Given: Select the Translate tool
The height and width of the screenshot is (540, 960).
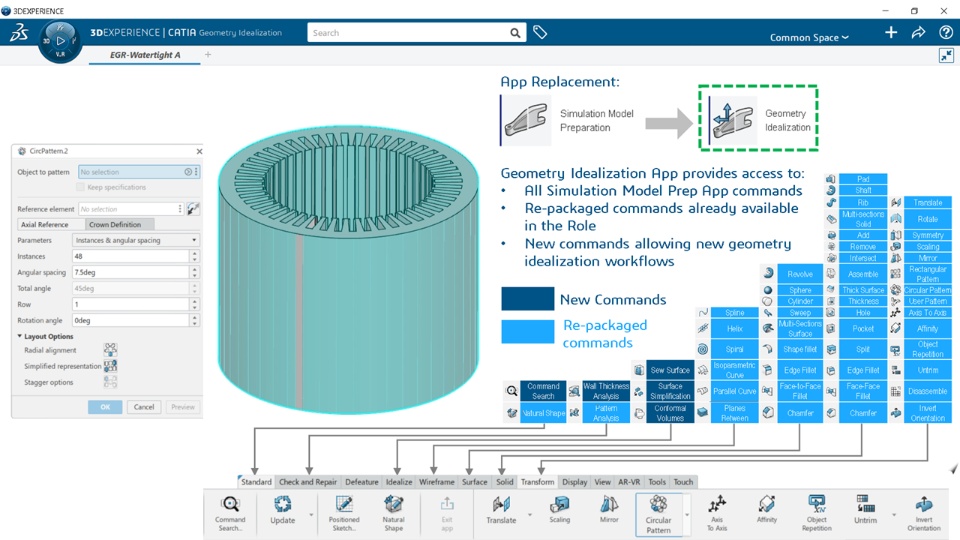Looking at the screenshot, I should (501, 511).
